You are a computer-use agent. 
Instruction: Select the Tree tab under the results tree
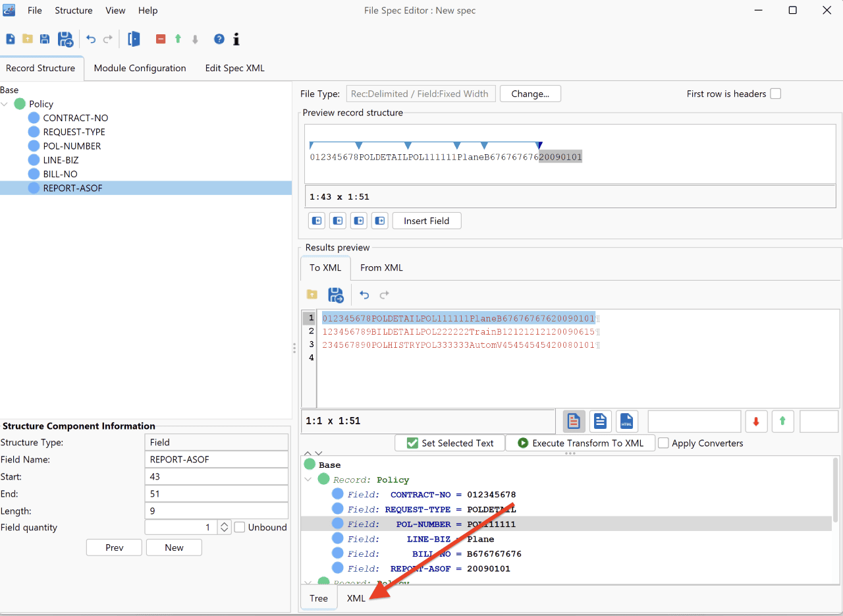click(x=319, y=598)
